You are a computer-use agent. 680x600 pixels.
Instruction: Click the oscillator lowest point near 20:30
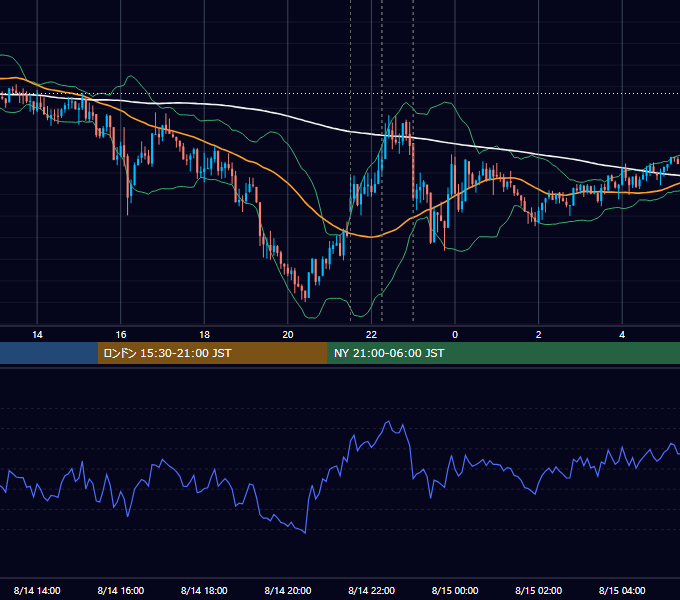(x=305, y=533)
